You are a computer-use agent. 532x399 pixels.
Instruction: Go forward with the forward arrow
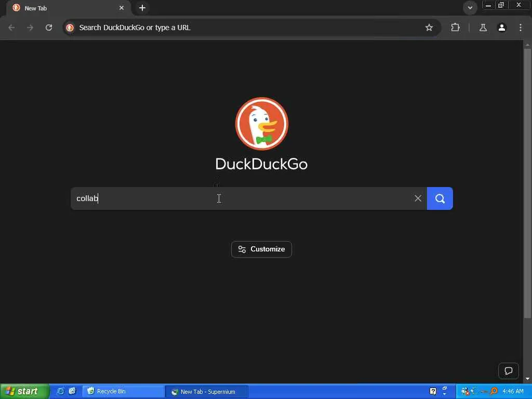click(x=30, y=28)
